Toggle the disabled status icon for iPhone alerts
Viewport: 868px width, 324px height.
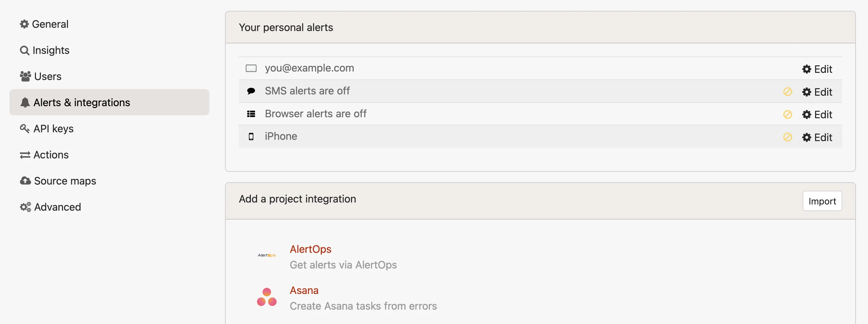pos(787,137)
